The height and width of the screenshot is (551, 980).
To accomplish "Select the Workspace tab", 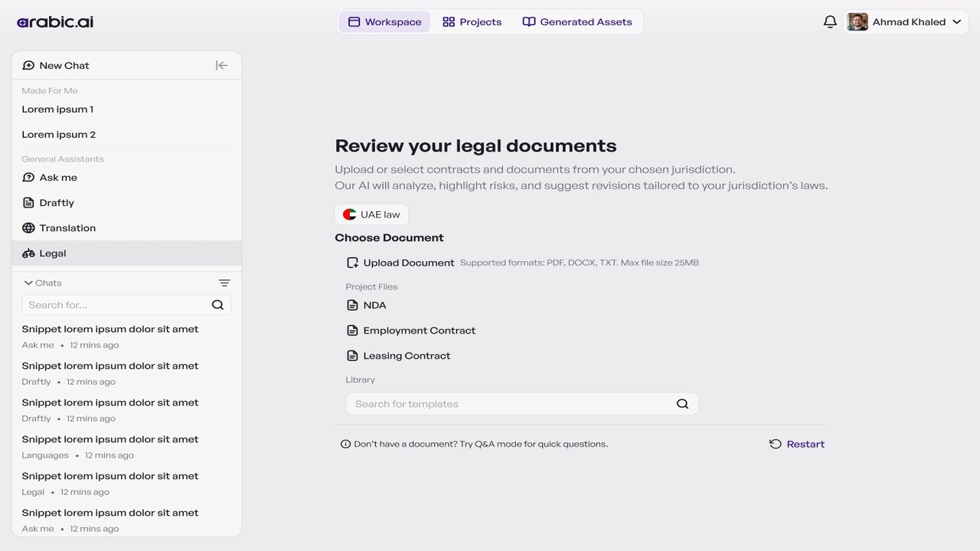I will [x=385, y=22].
